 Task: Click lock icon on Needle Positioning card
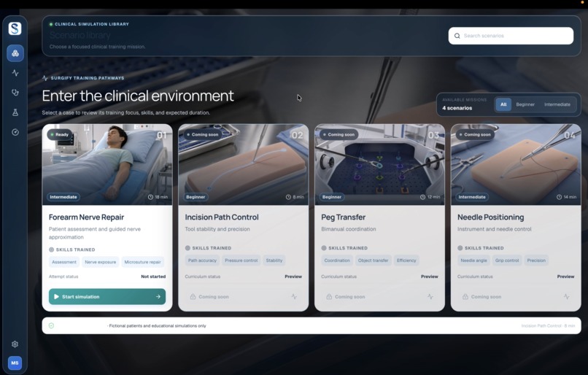pyautogui.click(x=465, y=297)
